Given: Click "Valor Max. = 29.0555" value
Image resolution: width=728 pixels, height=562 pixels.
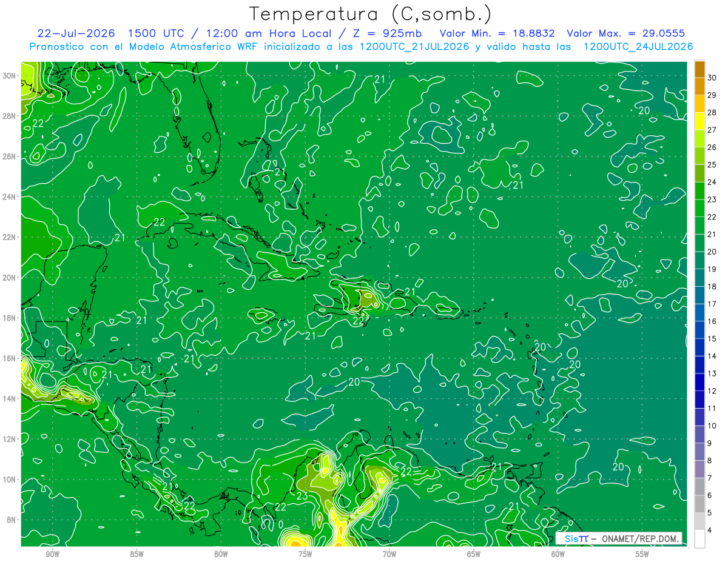Looking at the screenshot, I should pos(626,33).
